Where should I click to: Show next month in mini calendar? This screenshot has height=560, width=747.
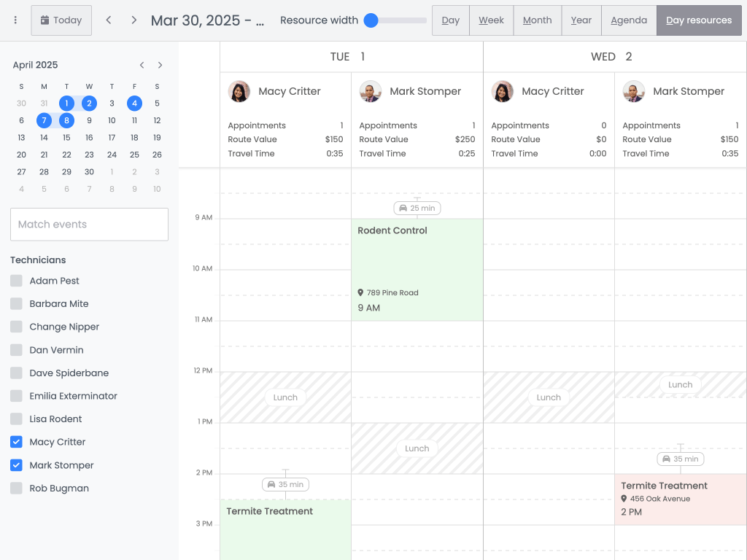click(x=160, y=65)
